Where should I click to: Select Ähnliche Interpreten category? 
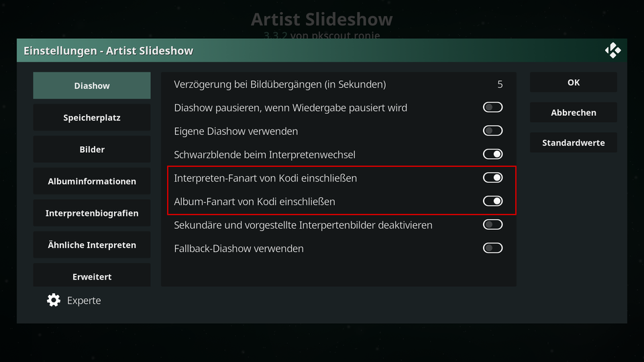[92, 245]
